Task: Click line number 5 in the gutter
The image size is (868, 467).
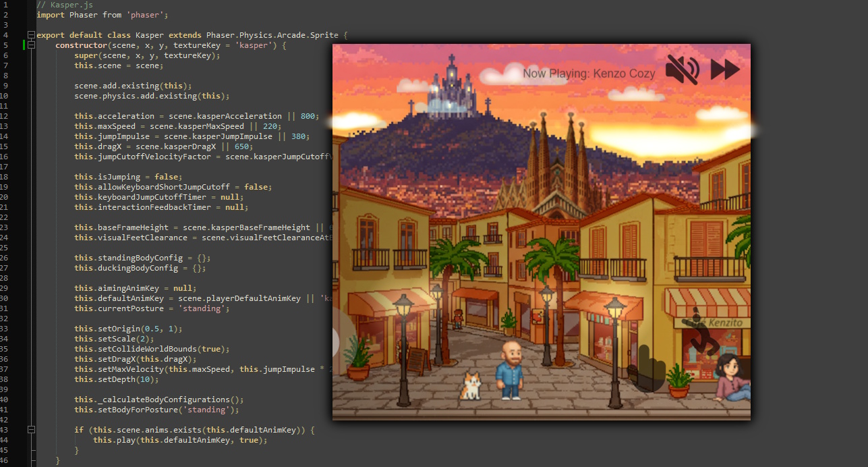Action: pyautogui.click(x=5, y=45)
